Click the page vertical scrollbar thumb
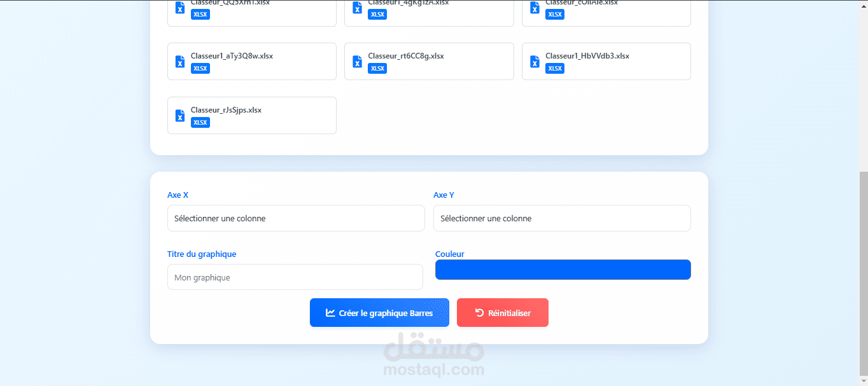Screen dimensions: 868x386 tap(864, 272)
